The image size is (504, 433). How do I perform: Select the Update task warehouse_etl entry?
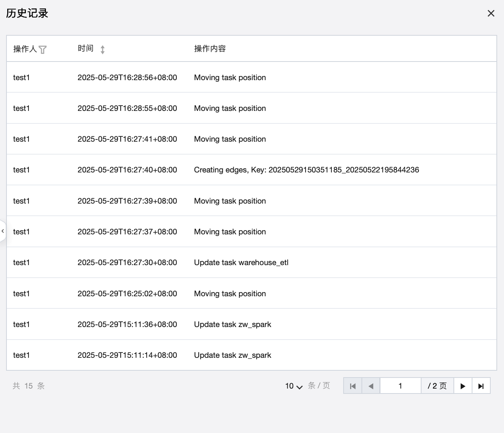[241, 262]
